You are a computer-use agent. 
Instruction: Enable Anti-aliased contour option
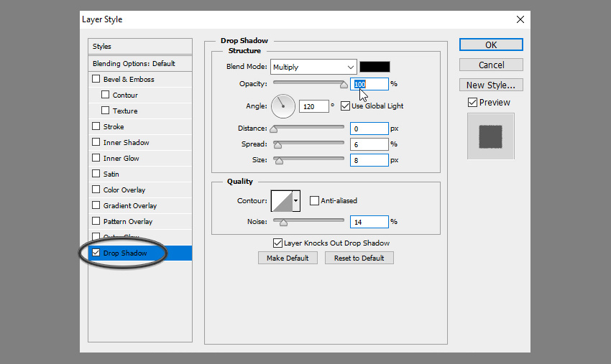coord(314,200)
